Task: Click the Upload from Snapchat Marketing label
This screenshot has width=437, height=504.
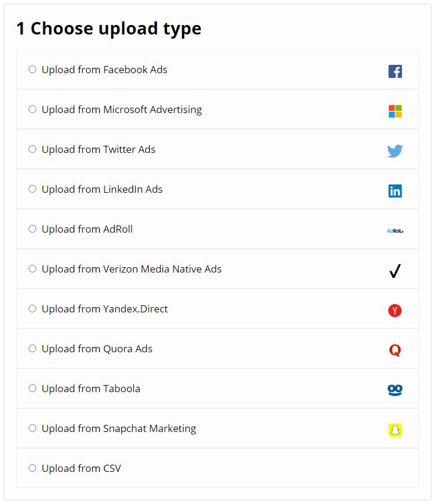Action: point(119,429)
